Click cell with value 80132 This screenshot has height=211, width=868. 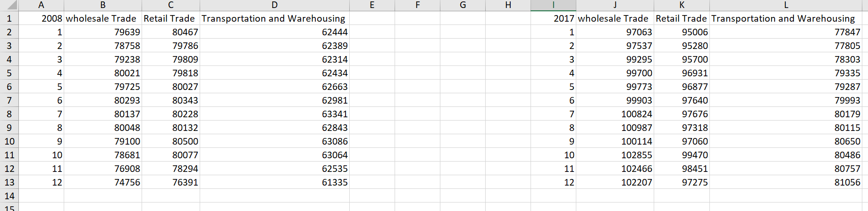point(171,128)
